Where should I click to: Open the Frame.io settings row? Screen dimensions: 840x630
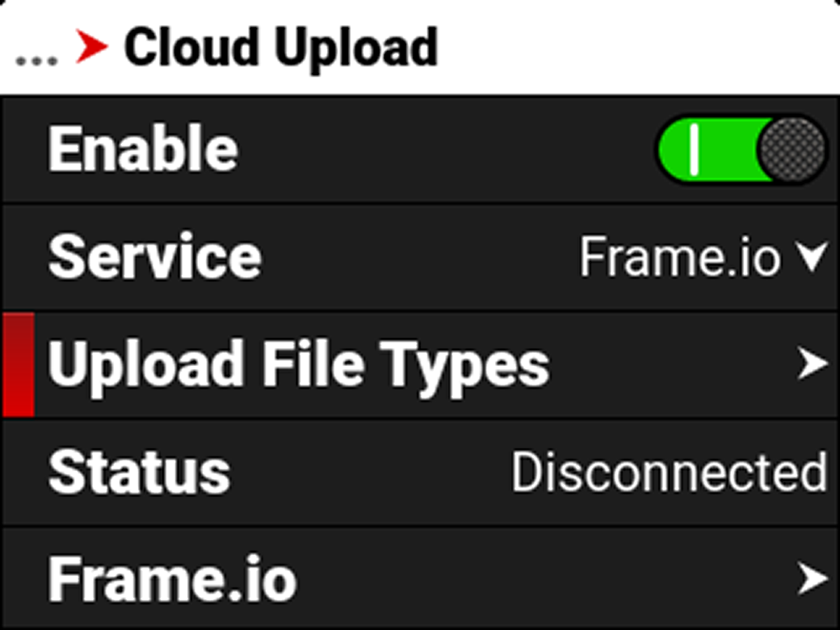click(420, 578)
